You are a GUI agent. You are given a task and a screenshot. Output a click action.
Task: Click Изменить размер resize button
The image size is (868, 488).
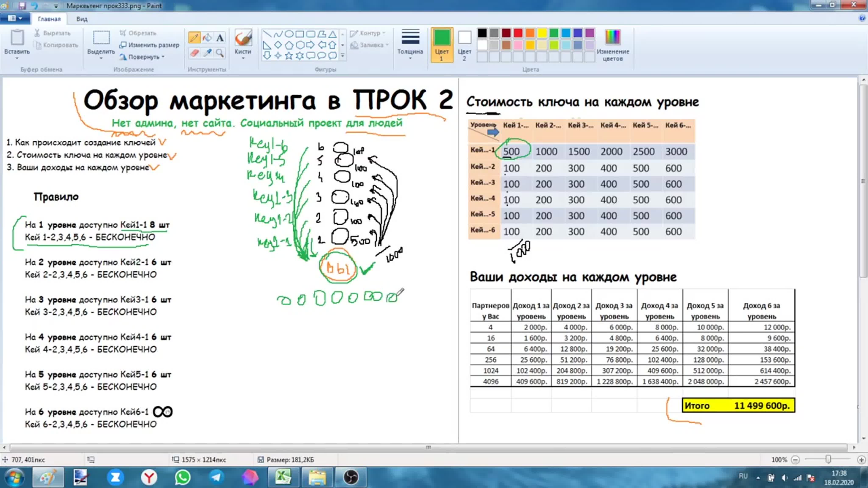150,45
